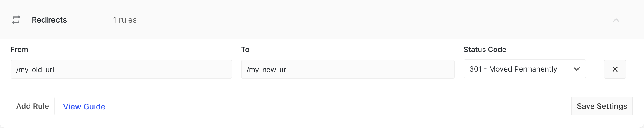The height and width of the screenshot is (128, 644).
Task: Click the Status Code label
Action: point(485,50)
